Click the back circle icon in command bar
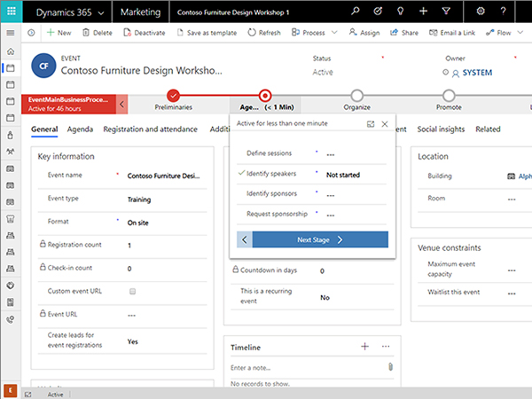Image resolution: width=532 pixels, height=399 pixels. tap(31, 33)
